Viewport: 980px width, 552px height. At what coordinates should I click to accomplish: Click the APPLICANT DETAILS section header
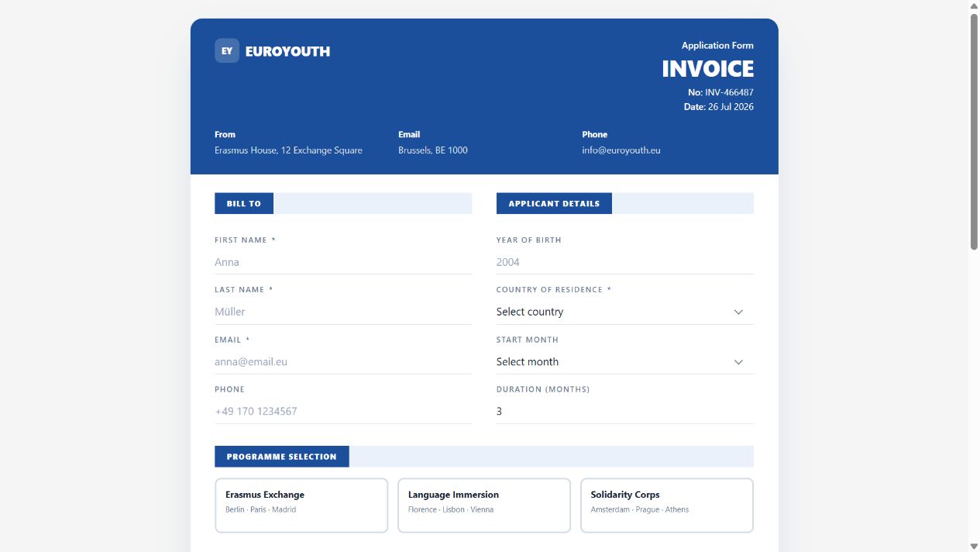pyautogui.click(x=554, y=203)
